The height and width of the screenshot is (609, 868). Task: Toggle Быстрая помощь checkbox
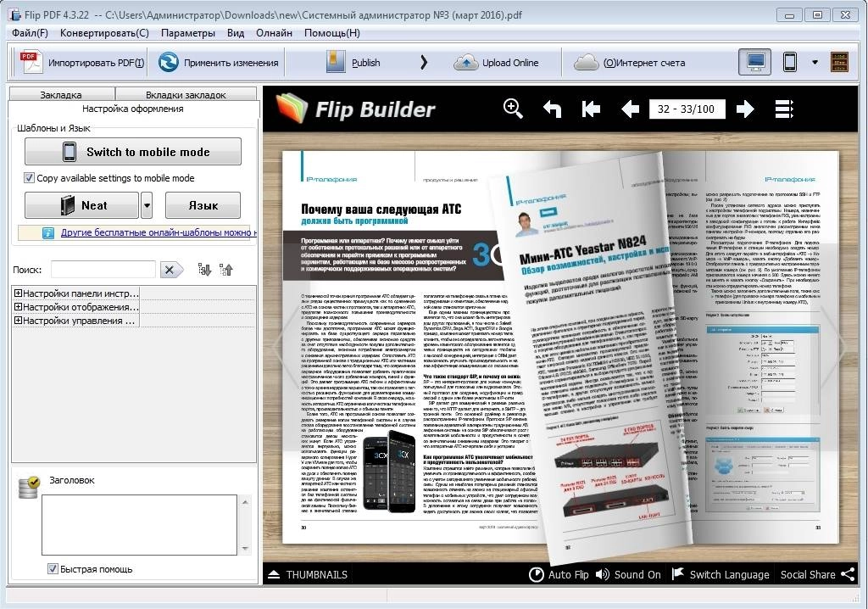tap(53, 568)
